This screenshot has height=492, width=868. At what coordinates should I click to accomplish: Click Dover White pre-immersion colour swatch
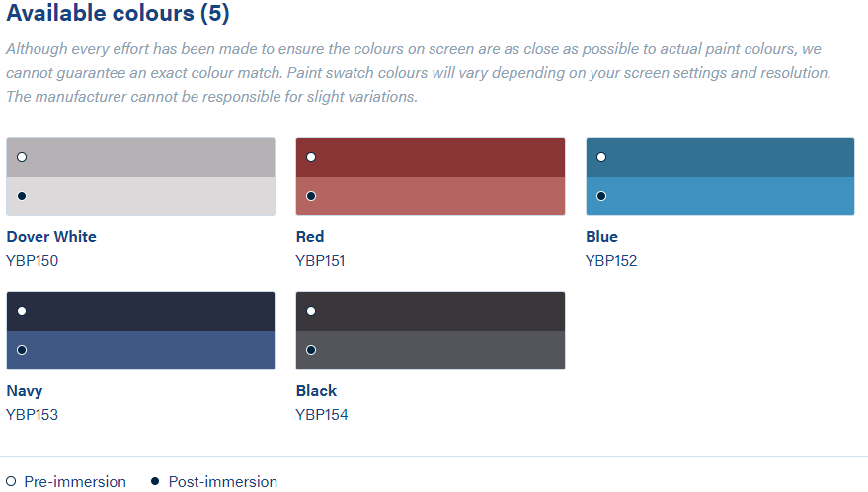139,158
